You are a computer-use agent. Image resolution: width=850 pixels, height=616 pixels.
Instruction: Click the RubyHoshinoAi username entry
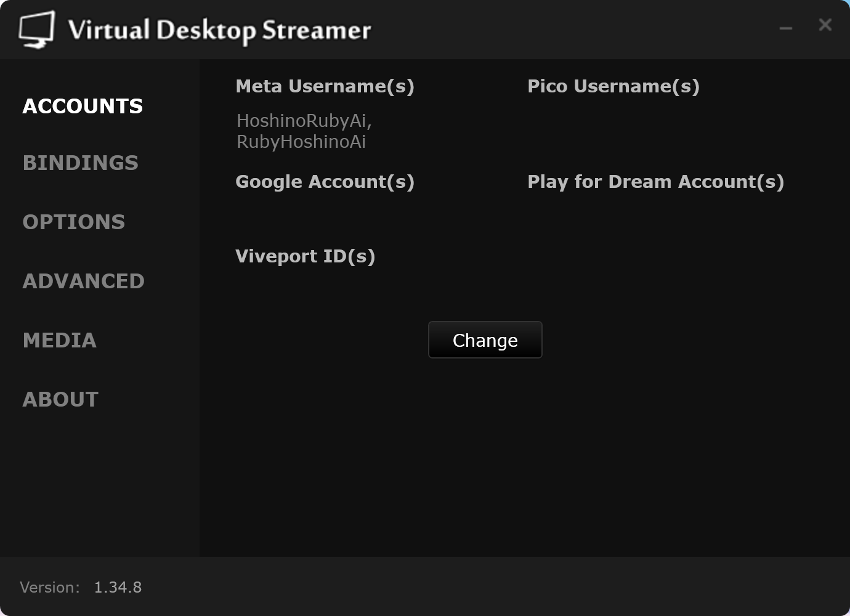coord(301,142)
